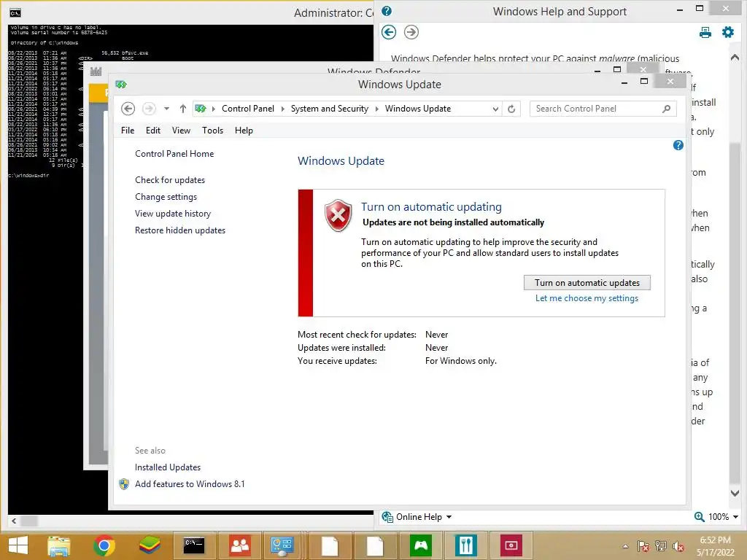Image resolution: width=747 pixels, height=560 pixels.
Task: Click scroll left arrow in Command Prompt
Action: click(x=14, y=521)
